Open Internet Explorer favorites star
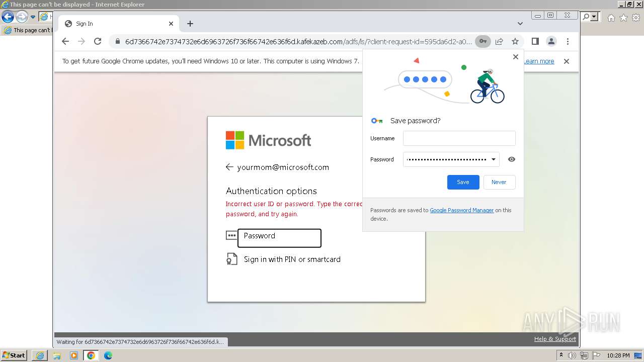 (623, 18)
